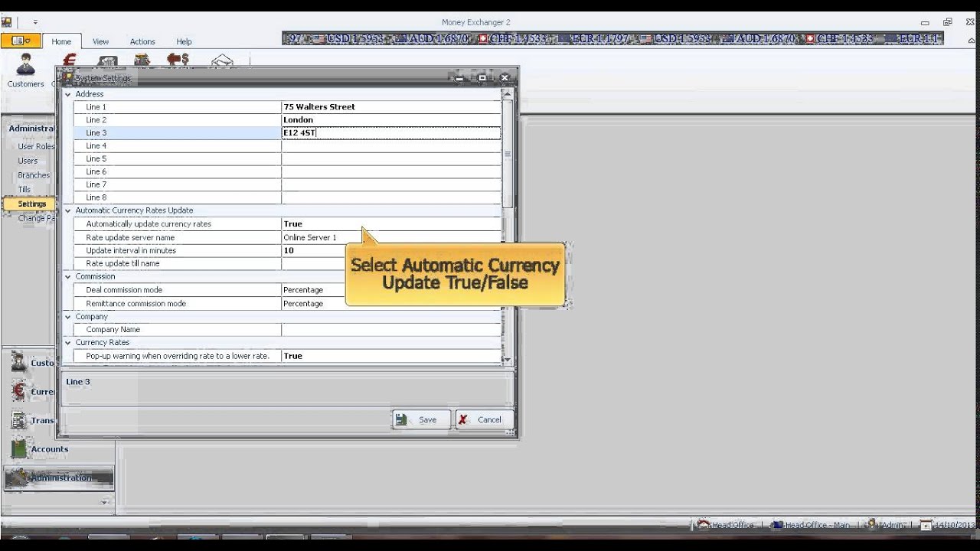
Task: Click the Admin user status bar entry
Action: coord(886,525)
